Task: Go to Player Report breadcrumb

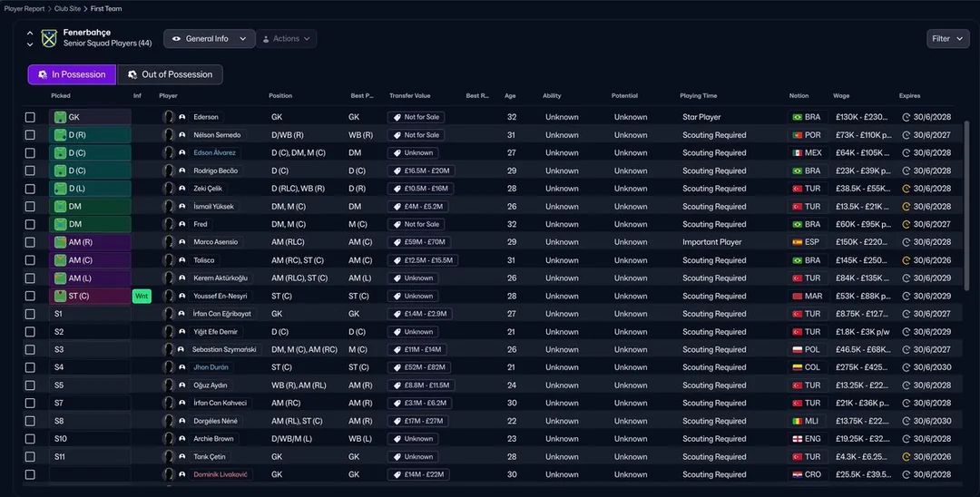Action: point(24,9)
